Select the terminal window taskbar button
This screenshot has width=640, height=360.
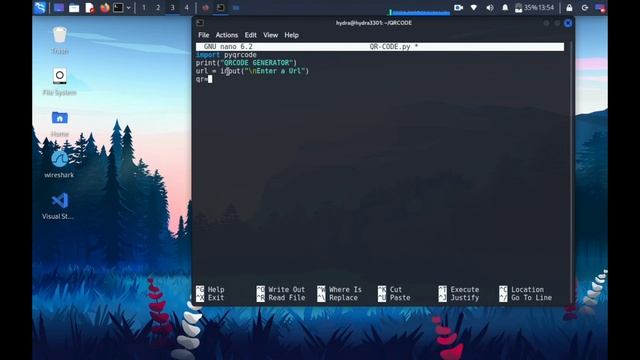220,7
